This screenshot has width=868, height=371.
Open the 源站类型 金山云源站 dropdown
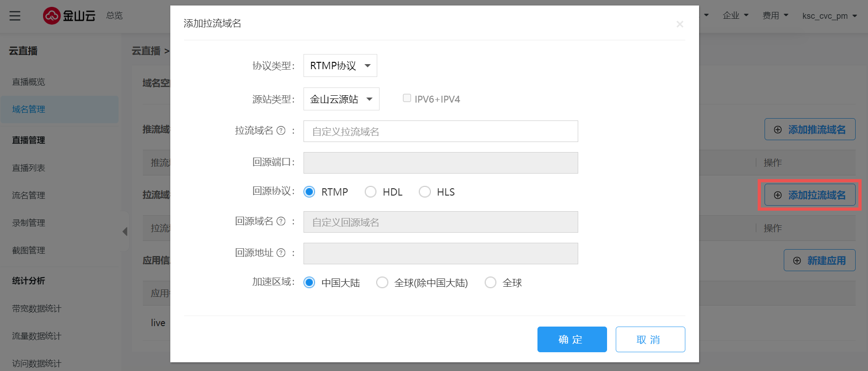pyautogui.click(x=341, y=99)
